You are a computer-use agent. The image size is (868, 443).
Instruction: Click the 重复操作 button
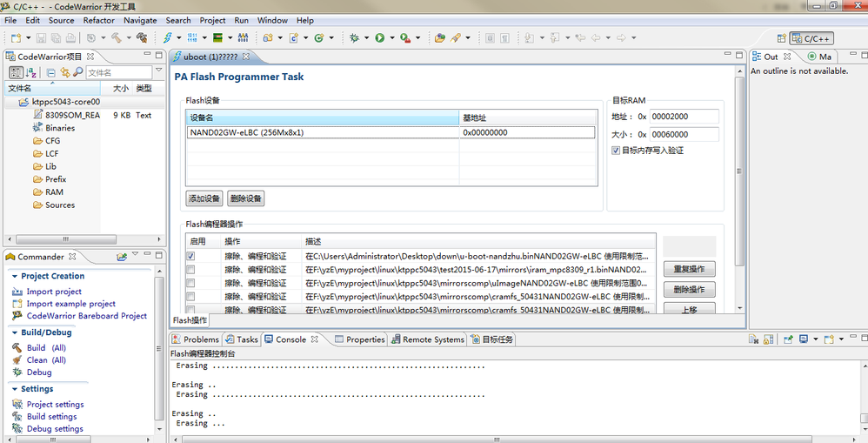[x=689, y=269]
